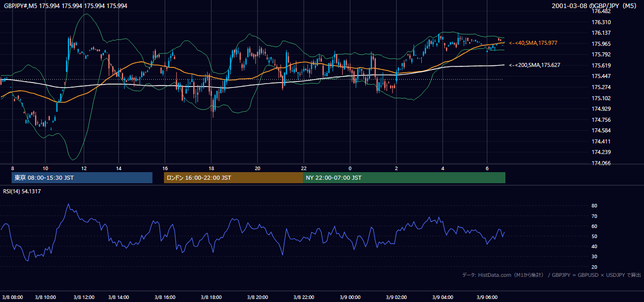Click RSI scale value 80
644x302 pixels.
point(595,206)
